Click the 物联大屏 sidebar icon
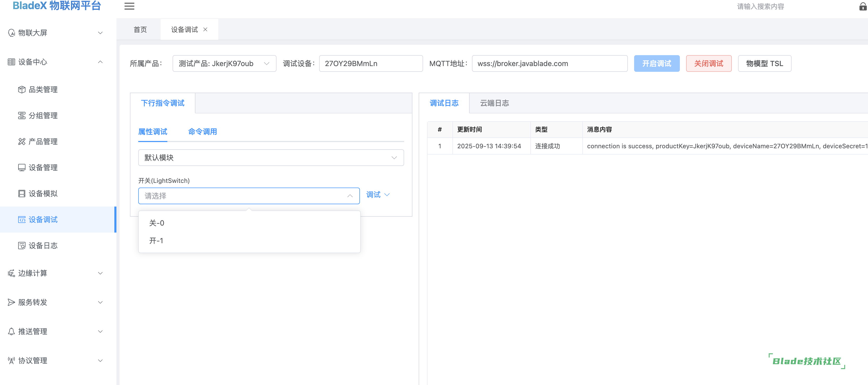Image resolution: width=868 pixels, height=385 pixels. [11, 33]
